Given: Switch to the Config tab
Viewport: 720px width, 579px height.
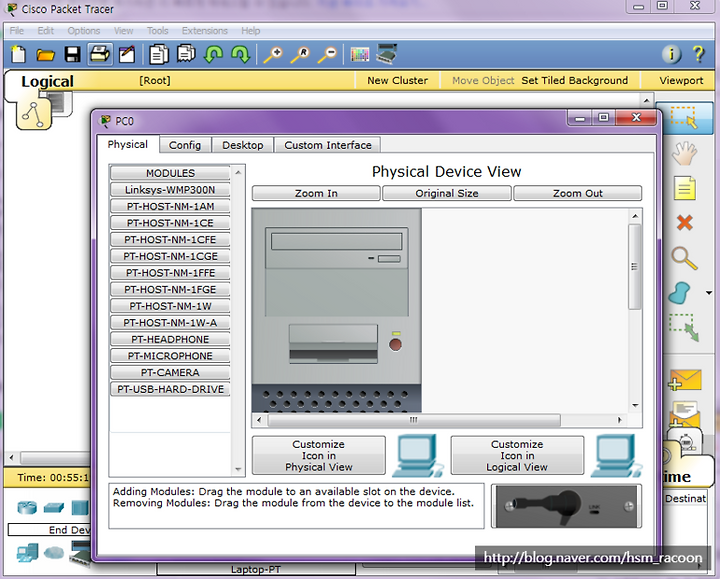Looking at the screenshot, I should (x=185, y=145).
